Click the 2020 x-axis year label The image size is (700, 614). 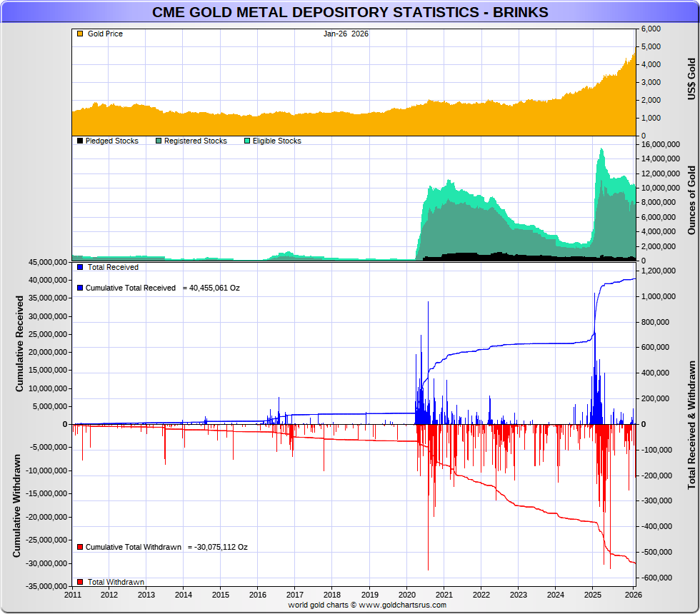click(x=406, y=594)
